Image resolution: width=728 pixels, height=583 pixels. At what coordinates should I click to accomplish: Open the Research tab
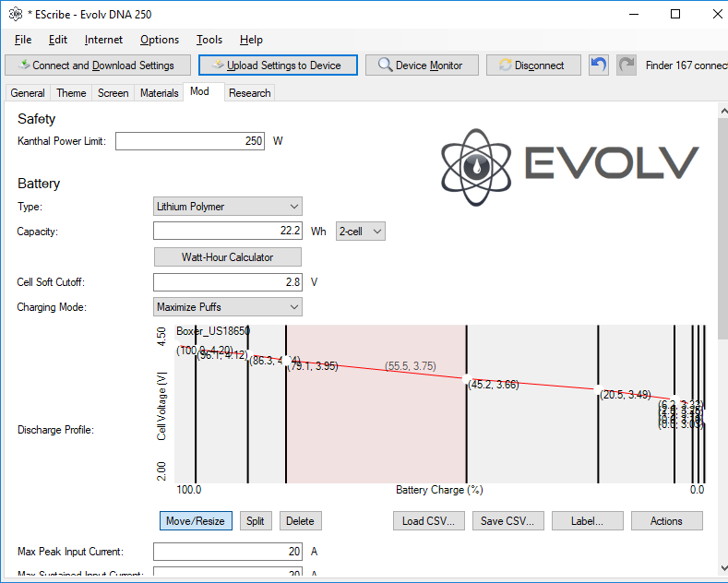(x=249, y=93)
